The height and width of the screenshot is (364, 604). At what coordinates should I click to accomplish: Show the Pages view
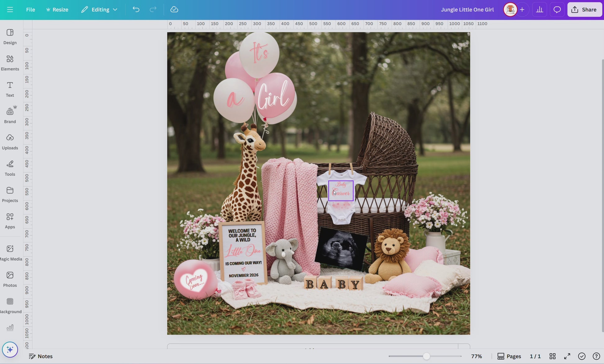click(x=509, y=356)
